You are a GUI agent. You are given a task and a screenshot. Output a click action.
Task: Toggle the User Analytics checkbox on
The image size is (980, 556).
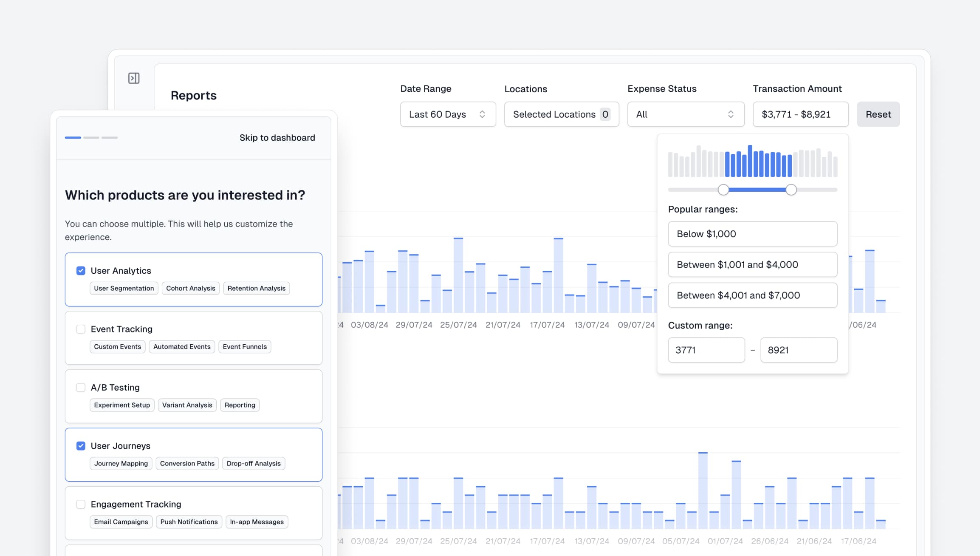click(x=80, y=270)
